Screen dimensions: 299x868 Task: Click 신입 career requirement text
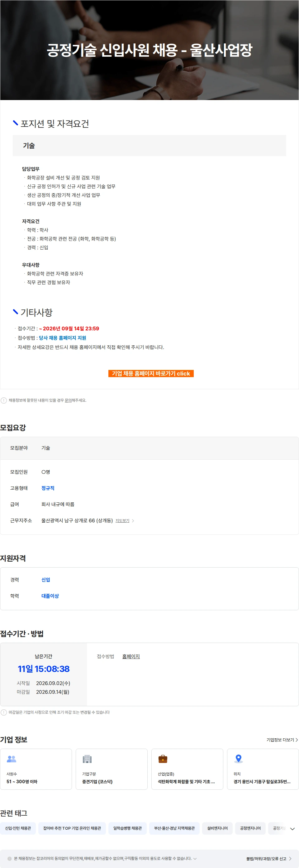46,580
